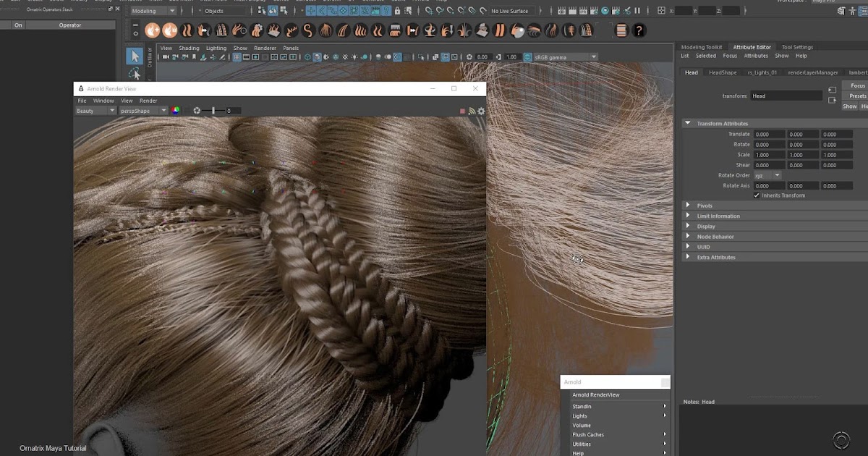Switch to the rs_Lights_01 tab
The image size is (868, 456).
(762, 72)
